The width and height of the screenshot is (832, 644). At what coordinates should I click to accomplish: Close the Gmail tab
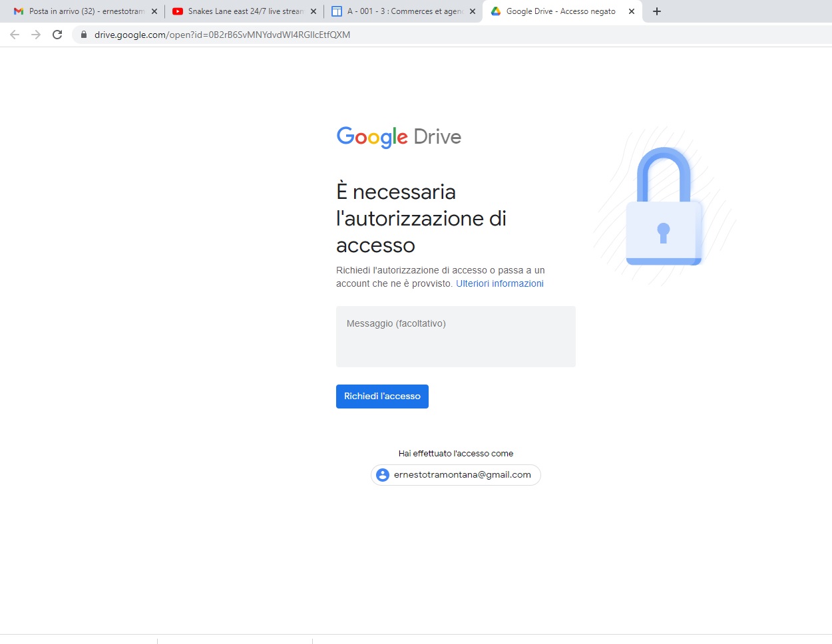154,11
